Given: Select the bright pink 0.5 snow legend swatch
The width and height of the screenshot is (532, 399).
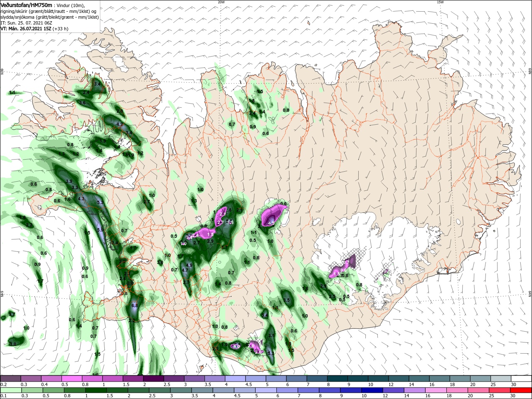Looking at the screenshot, I should pyautogui.click(x=71, y=379).
